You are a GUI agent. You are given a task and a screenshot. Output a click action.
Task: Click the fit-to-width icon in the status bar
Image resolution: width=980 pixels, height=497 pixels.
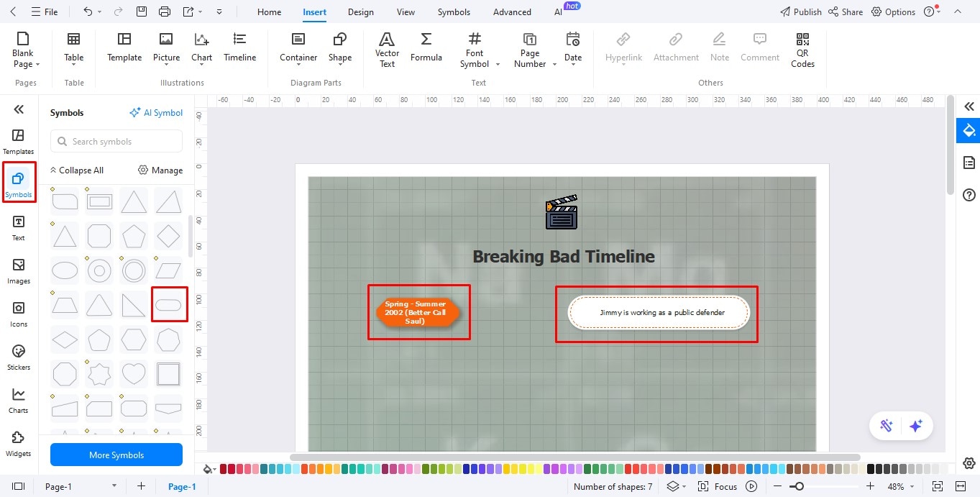click(x=961, y=486)
